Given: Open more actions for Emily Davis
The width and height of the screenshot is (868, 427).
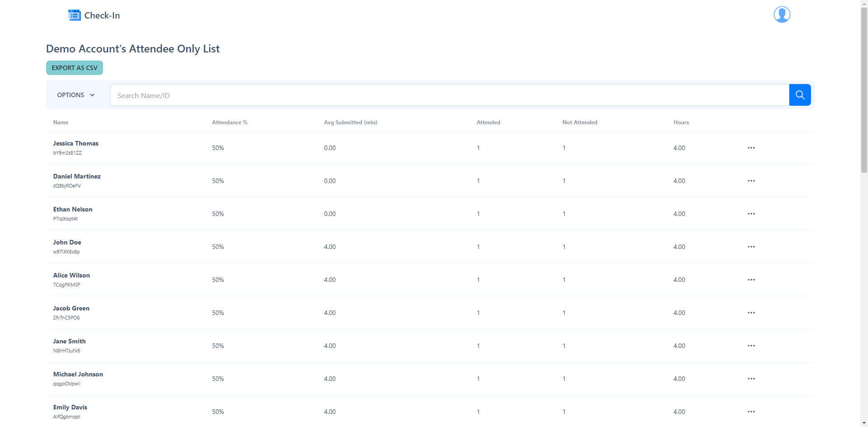Looking at the screenshot, I should point(751,412).
